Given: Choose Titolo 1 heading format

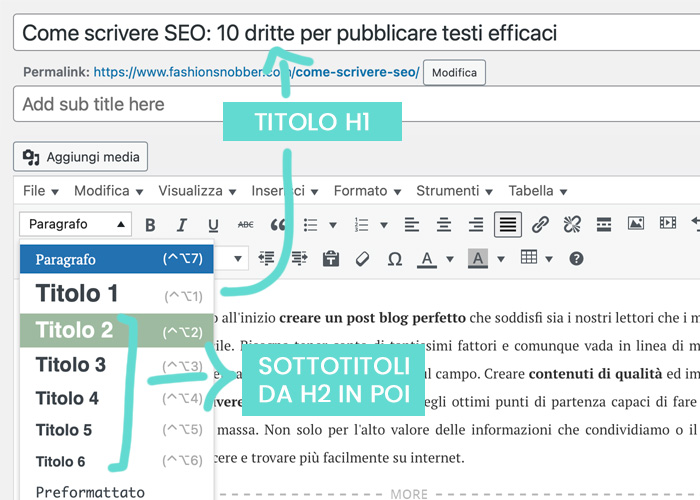Looking at the screenshot, I should point(117,294).
